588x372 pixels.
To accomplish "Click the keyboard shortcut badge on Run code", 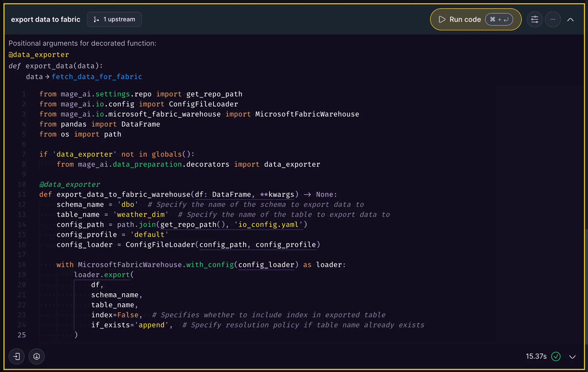I will coord(499,19).
